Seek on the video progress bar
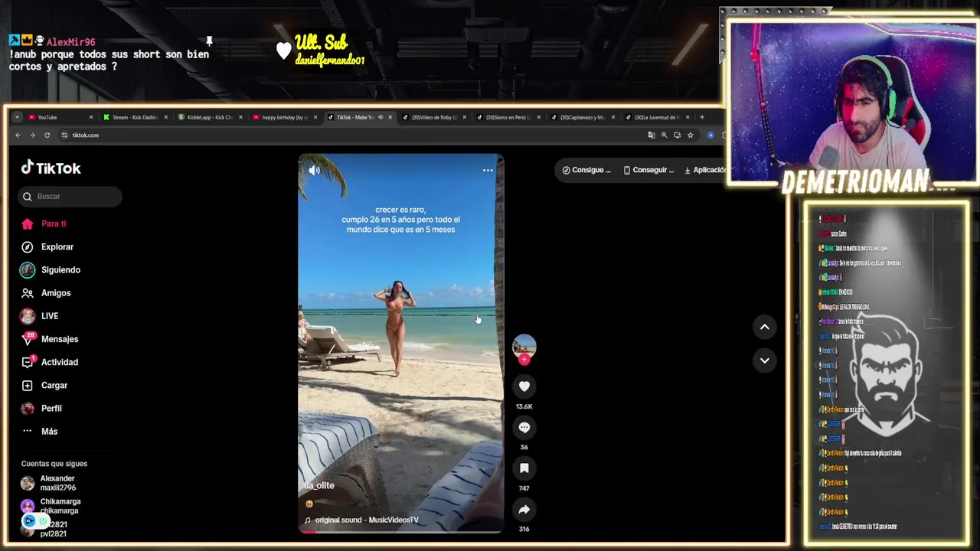The width and height of the screenshot is (980, 551). tap(400, 531)
